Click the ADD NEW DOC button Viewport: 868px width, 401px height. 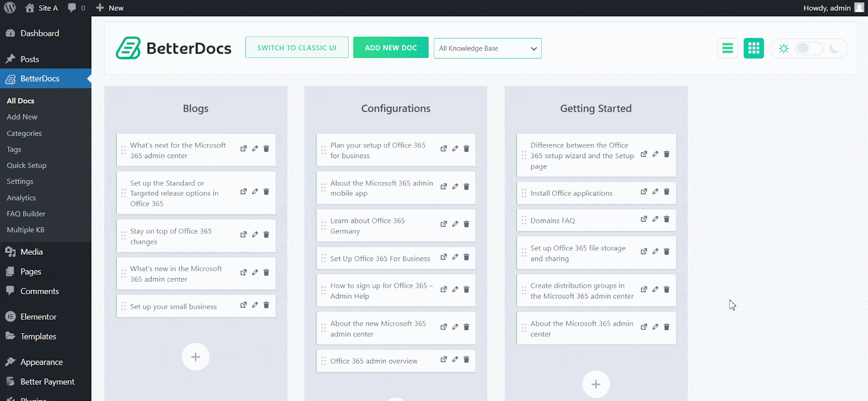[x=391, y=48]
